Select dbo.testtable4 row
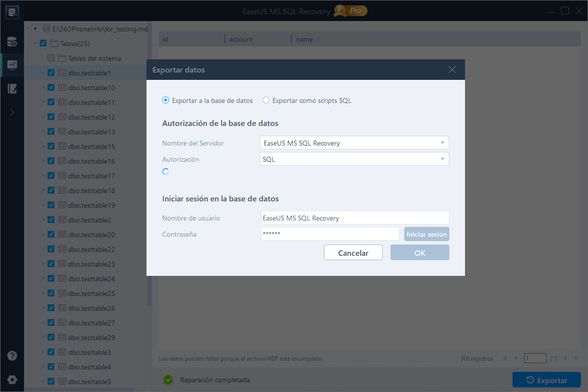The width and height of the screenshot is (588, 392). [x=85, y=367]
